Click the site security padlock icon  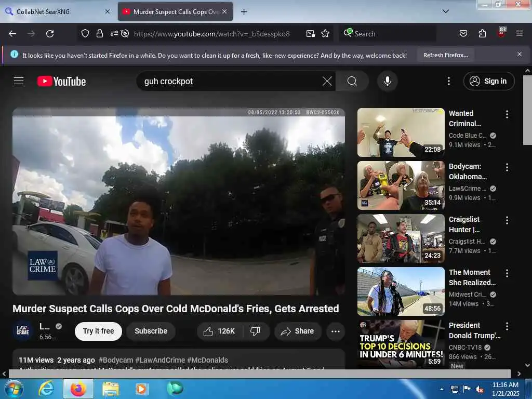(x=99, y=33)
